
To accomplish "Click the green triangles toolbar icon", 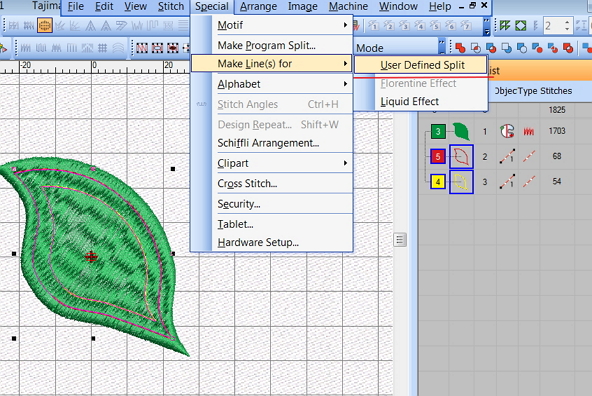I will (x=505, y=26).
